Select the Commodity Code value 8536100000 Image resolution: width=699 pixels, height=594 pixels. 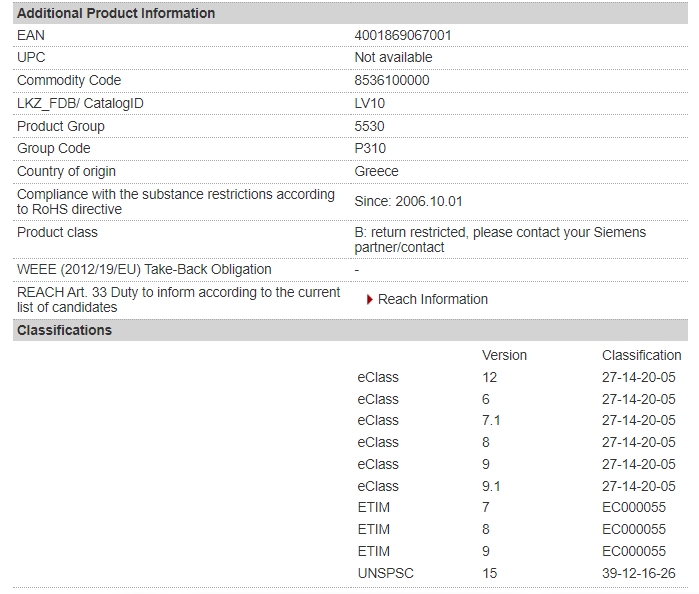(392, 80)
